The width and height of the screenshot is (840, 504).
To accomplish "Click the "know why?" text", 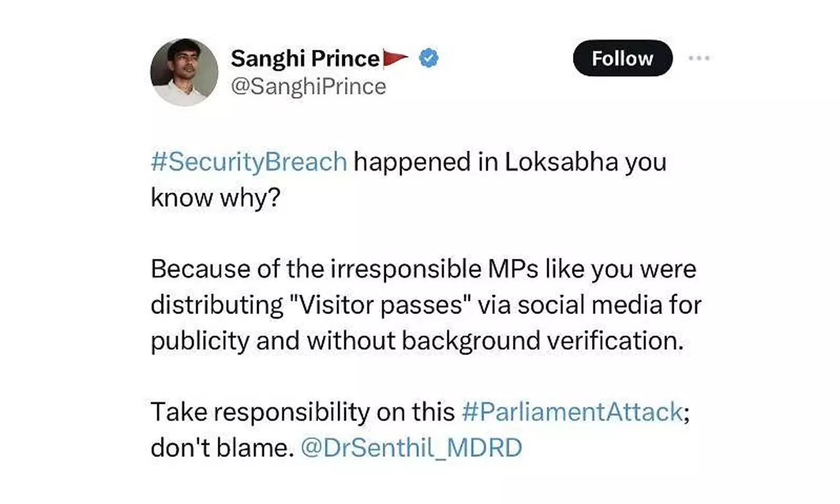I will click(x=215, y=198).
